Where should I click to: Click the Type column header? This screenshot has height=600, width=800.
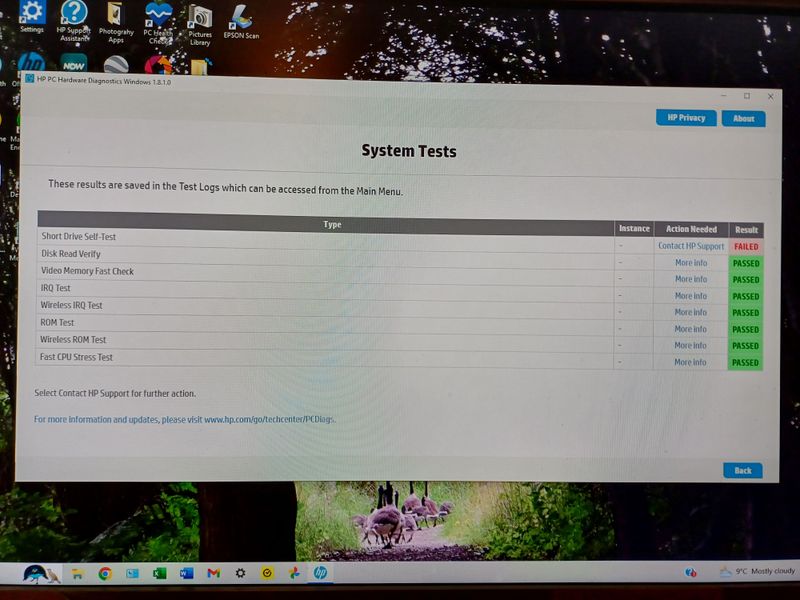pyautogui.click(x=332, y=224)
